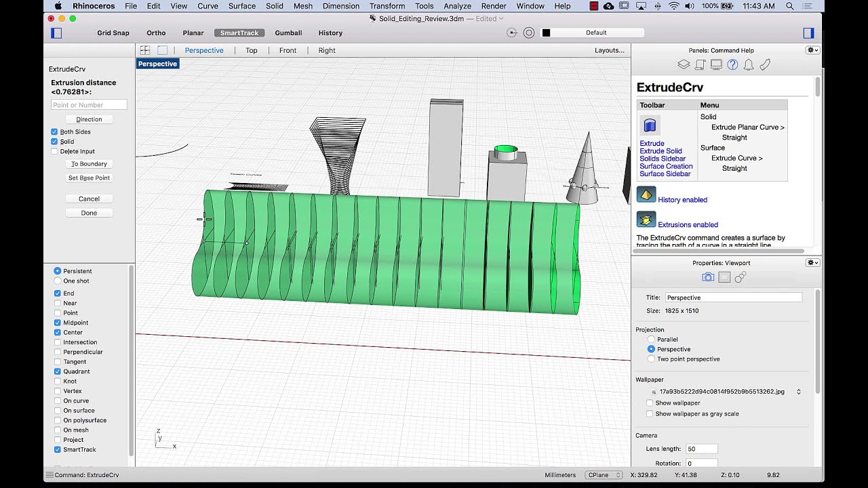Open the Notifications bell panel icon
The height and width of the screenshot is (488, 868).
tap(749, 64)
